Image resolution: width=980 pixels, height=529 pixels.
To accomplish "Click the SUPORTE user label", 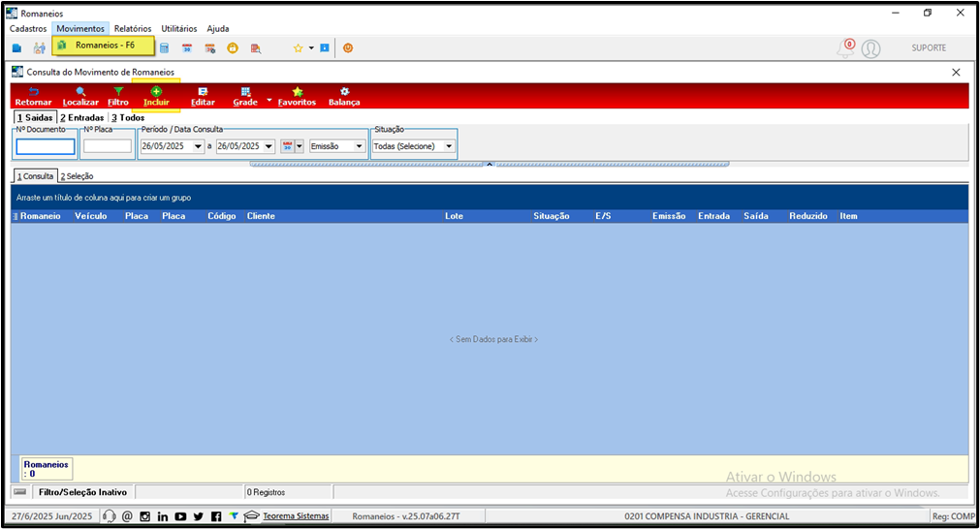I will pos(929,48).
